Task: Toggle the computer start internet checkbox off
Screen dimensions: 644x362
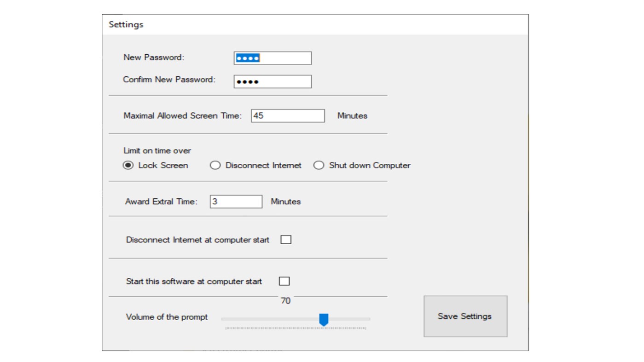Action: tap(285, 239)
